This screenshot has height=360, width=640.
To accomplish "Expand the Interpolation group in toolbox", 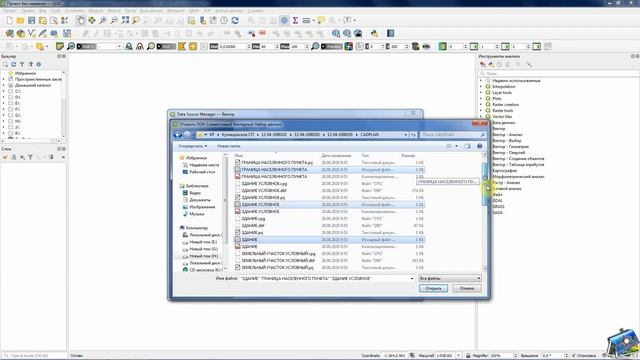I will click(481, 87).
